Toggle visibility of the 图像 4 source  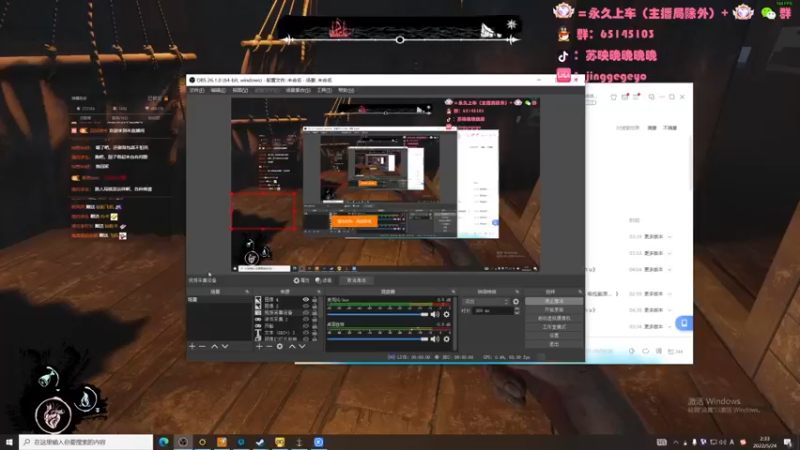306,299
